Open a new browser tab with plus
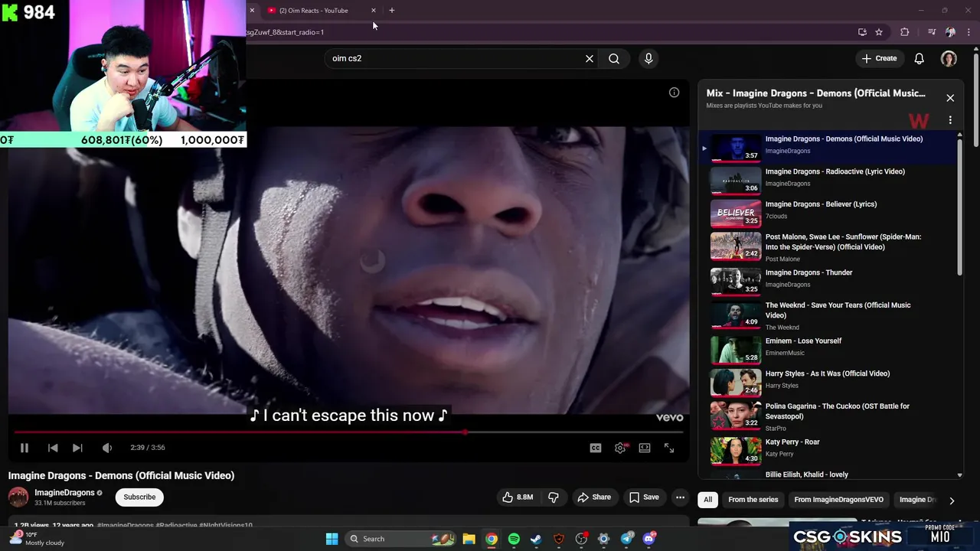Image resolution: width=980 pixels, height=551 pixels. 392,11
